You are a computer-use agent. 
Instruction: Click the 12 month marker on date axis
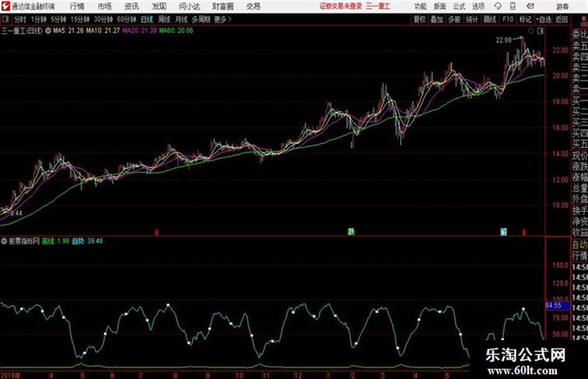point(298,375)
